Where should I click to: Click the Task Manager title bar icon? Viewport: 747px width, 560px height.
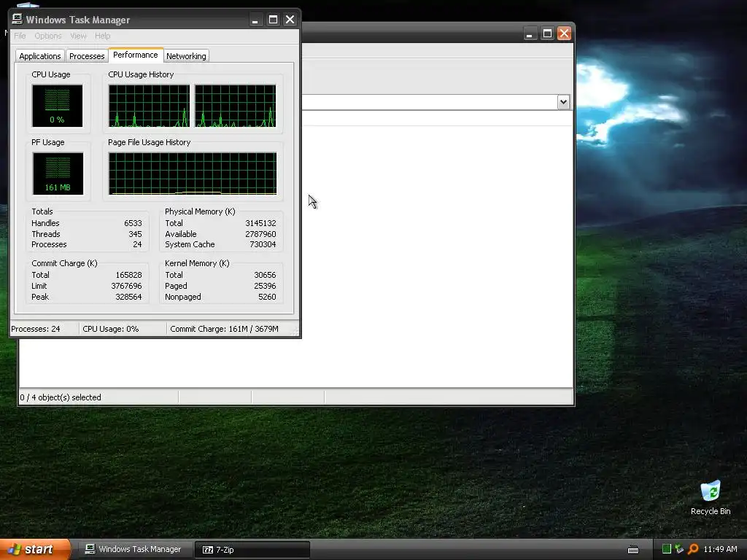[x=18, y=19]
